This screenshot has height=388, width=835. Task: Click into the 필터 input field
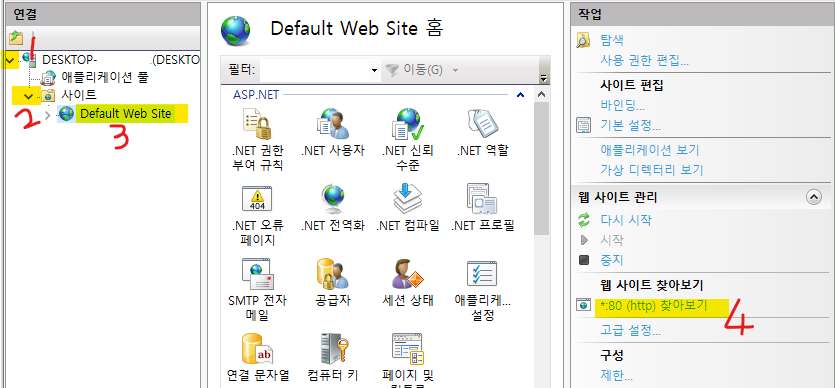click(314, 70)
